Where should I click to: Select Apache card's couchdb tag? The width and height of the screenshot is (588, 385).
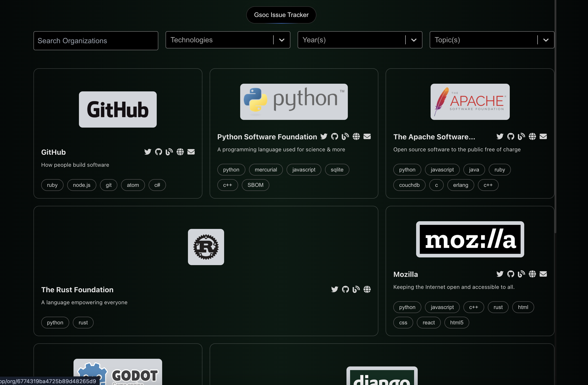pyautogui.click(x=409, y=185)
